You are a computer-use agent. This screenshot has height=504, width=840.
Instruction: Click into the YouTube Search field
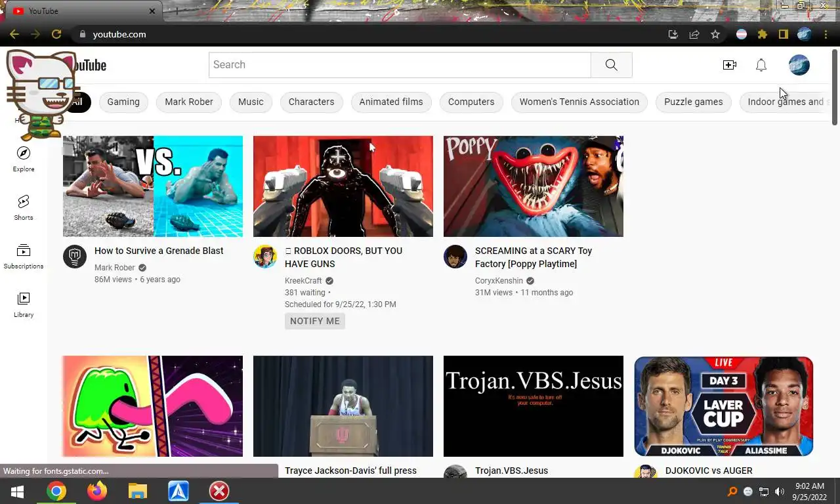(x=400, y=65)
